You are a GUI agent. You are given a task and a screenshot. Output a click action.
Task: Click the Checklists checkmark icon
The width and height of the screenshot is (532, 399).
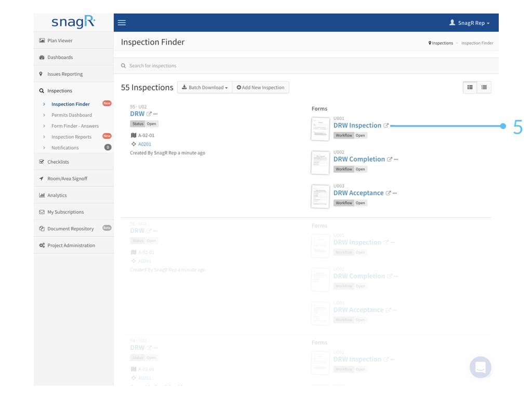coord(42,162)
